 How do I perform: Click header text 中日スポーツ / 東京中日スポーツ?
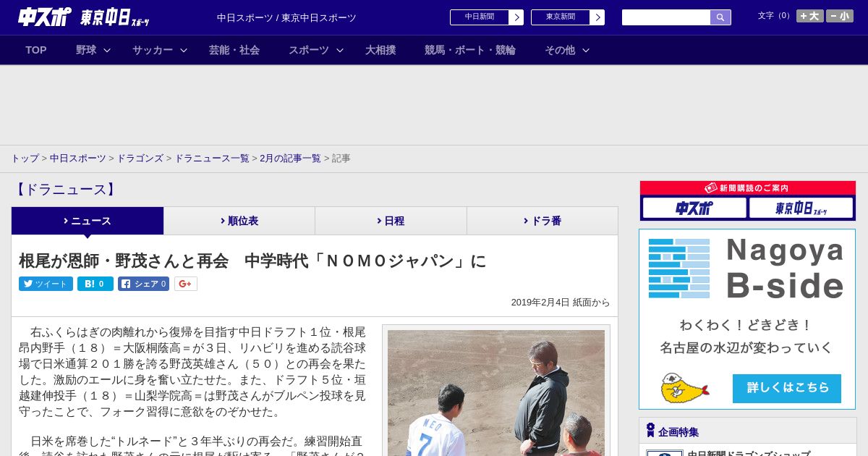tap(286, 17)
